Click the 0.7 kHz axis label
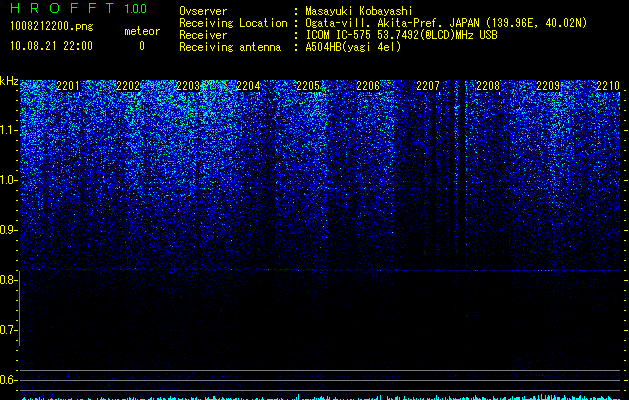Viewport: 629px width, 400px height. coord(8,330)
